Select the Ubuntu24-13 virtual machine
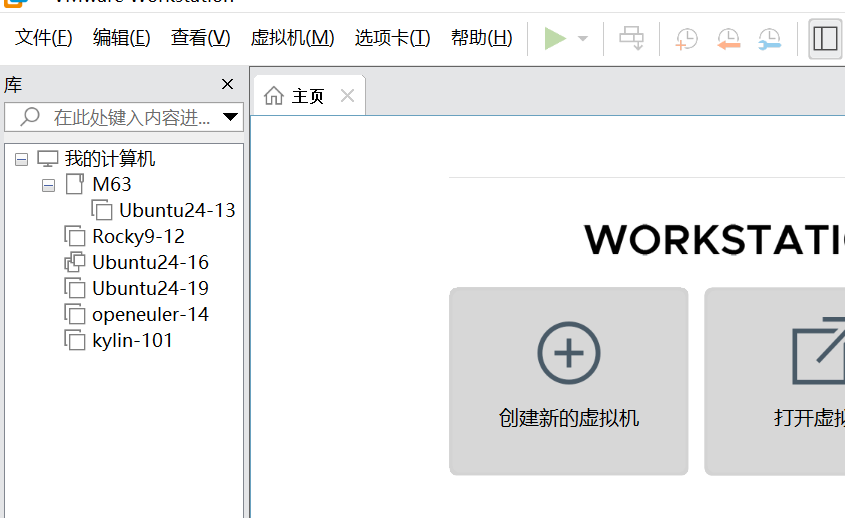 [x=177, y=210]
